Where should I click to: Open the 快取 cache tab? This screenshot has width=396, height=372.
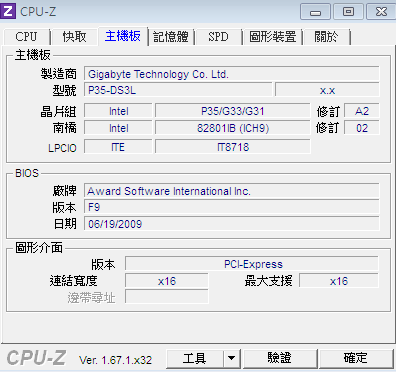coord(74,37)
